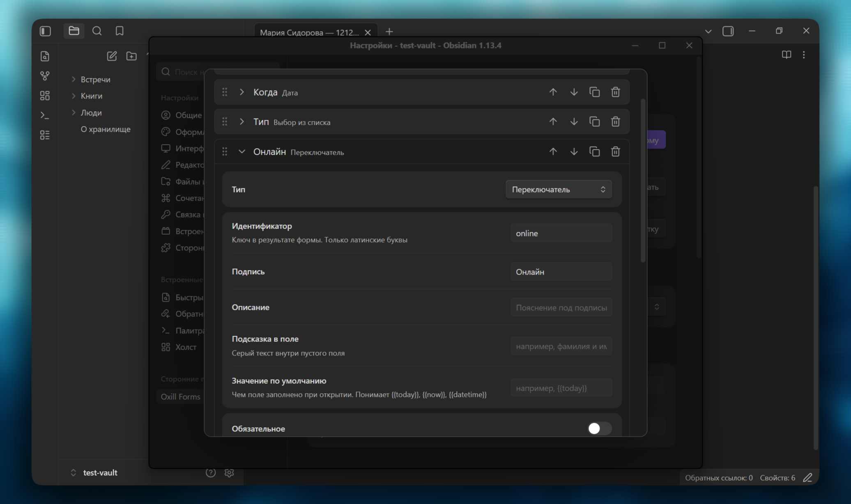Image resolution: width=851 pixels, height=504 pixels.
Task: Toggle reading view book icon
Action: click(786, 55)
